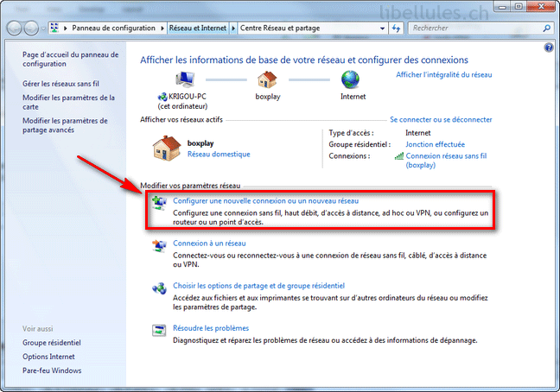Image resolution: width=560 pixels, height=392 pixels.
Task: Open Pare-feu Windows from the sidebar
Action: [x=52, y=370]
